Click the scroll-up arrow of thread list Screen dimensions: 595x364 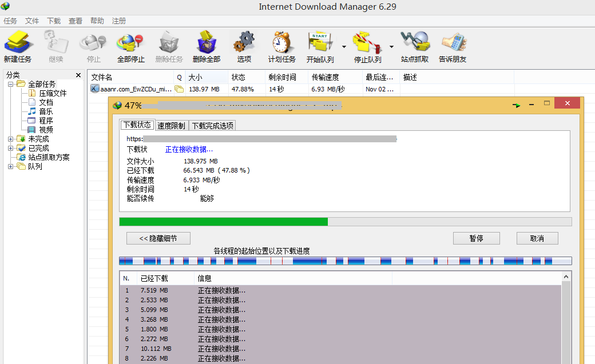(566, 277)
